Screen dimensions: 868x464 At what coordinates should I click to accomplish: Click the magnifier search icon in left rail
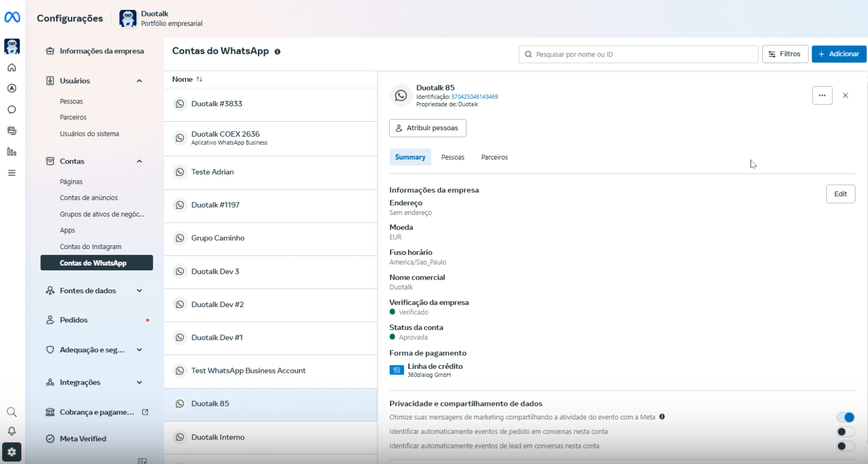point(11,412)
